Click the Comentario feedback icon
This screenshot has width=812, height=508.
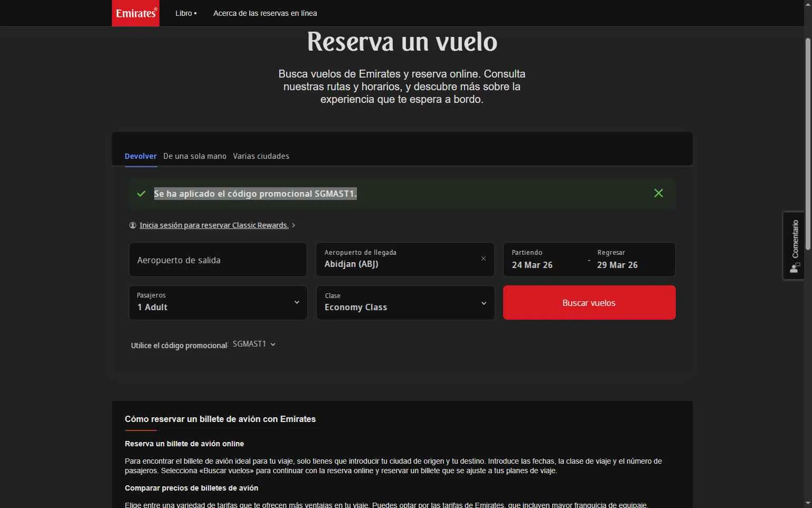pos(794,268)
